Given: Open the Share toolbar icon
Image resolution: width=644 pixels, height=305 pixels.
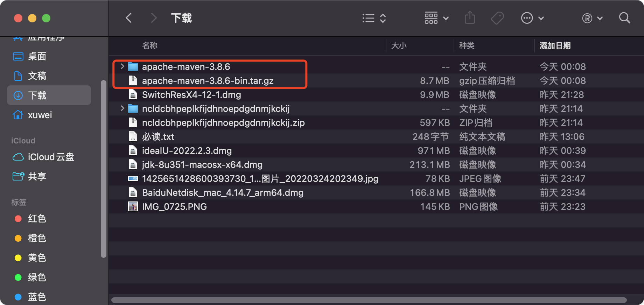Looking at the screenshot, I should 470,18.
